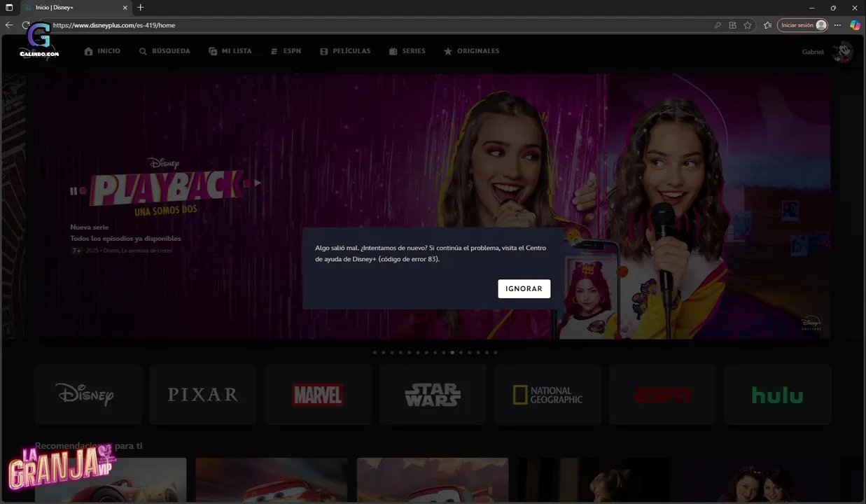Open BÚSQUEDA search in the navigation
Viewport: 866px width, 504px height.
point(165,51)
